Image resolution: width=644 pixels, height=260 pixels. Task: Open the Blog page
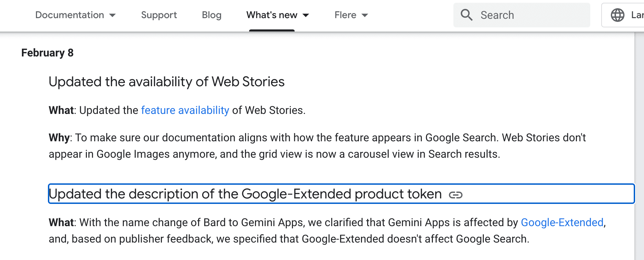[211, 15]
